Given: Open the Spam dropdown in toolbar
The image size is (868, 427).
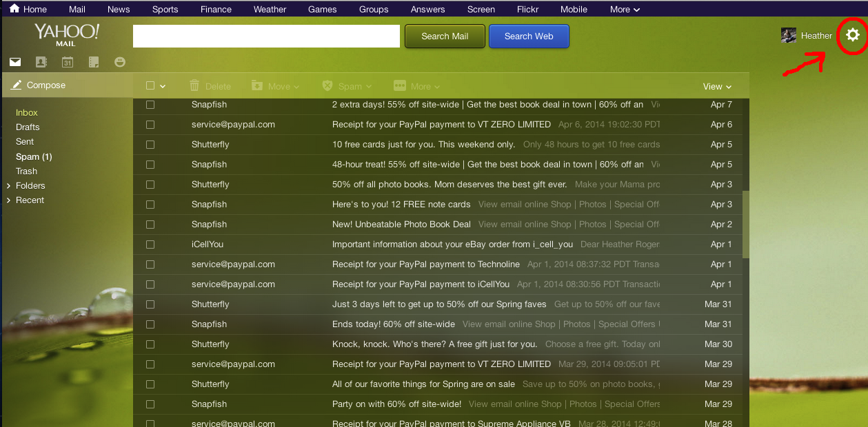Looking at the screenshot, I should [x=347, y=86].
